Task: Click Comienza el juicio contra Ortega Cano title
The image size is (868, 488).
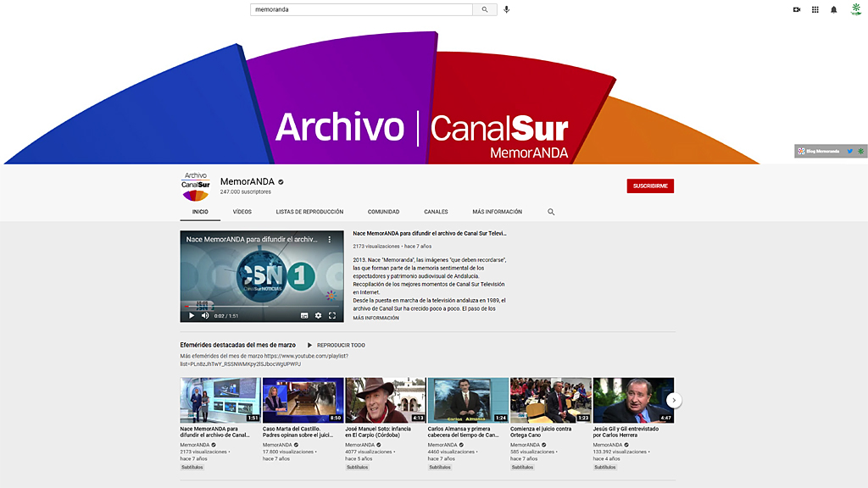Action: [x=541, y=432]
